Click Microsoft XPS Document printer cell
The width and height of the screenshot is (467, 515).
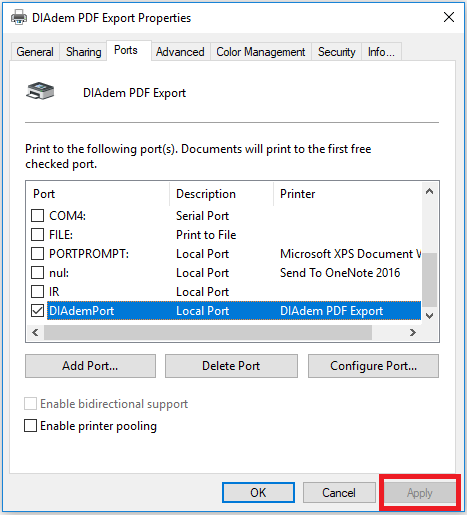pyautogui.click(x=351, y=254)
